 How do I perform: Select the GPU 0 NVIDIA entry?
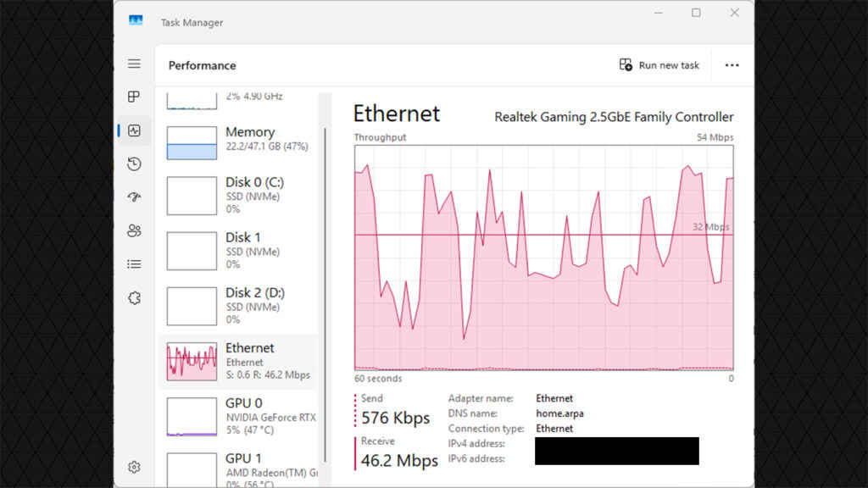tap(237, 415)
